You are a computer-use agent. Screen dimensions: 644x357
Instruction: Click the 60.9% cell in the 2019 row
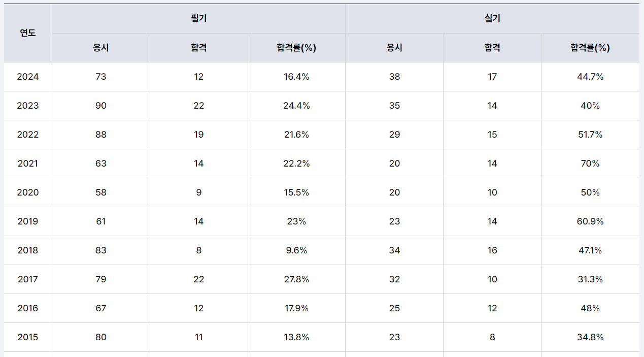pos(590,221)
